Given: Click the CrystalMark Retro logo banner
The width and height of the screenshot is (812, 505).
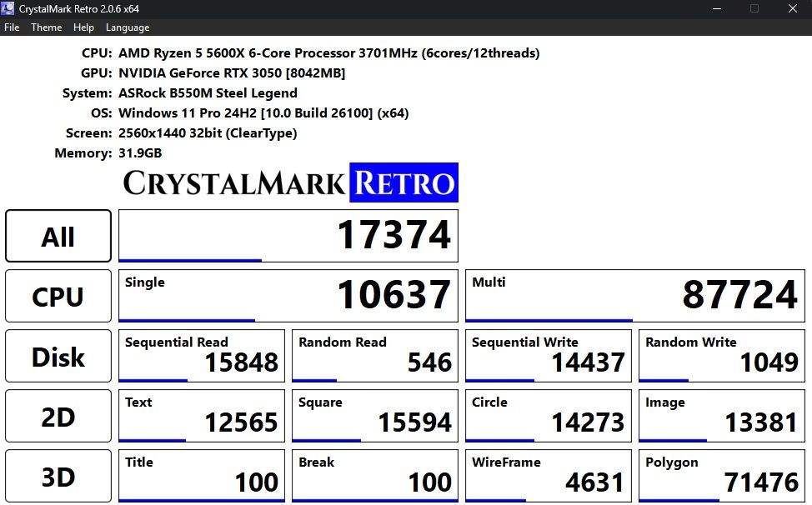Looking at the screenshot, I should pyautogui.click(x=290, y=182).
